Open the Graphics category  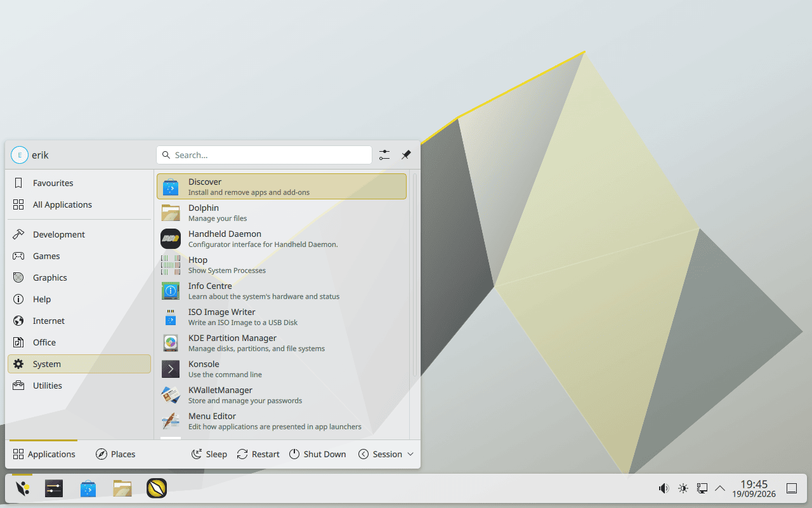[79, 277]
